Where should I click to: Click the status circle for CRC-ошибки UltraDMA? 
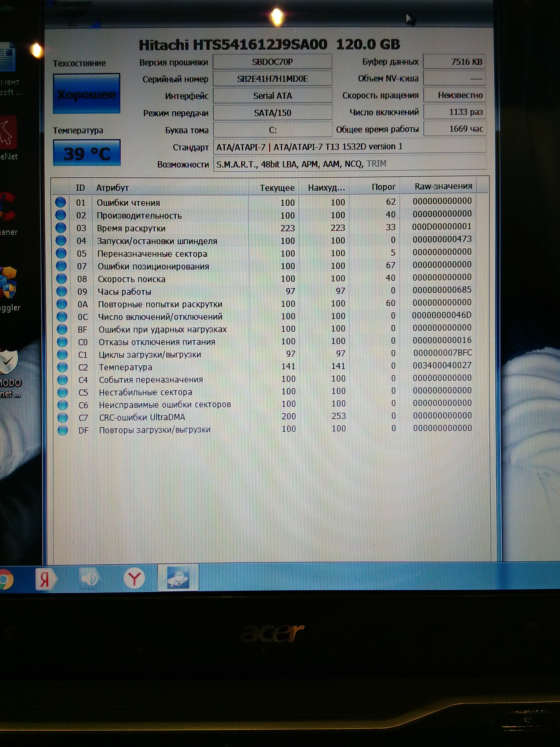(x=63, y=417)
